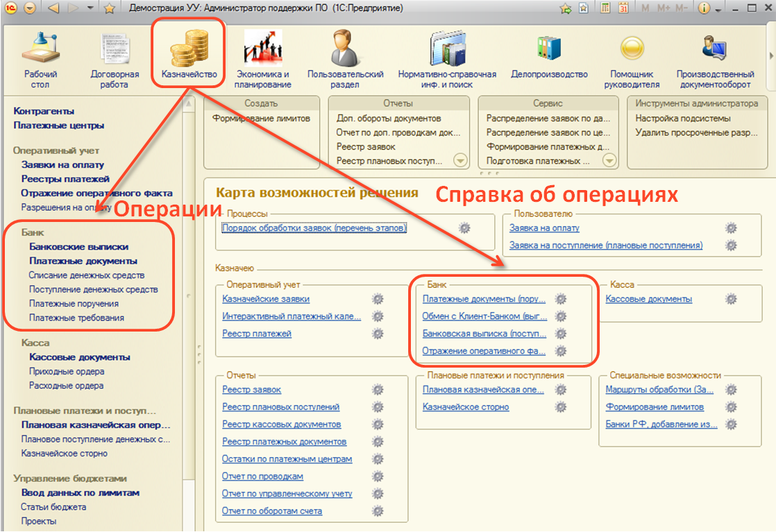Click gear icon next to Казначейские заявки
The height and width of the screenshot is (532, 776).
[378, 299]
